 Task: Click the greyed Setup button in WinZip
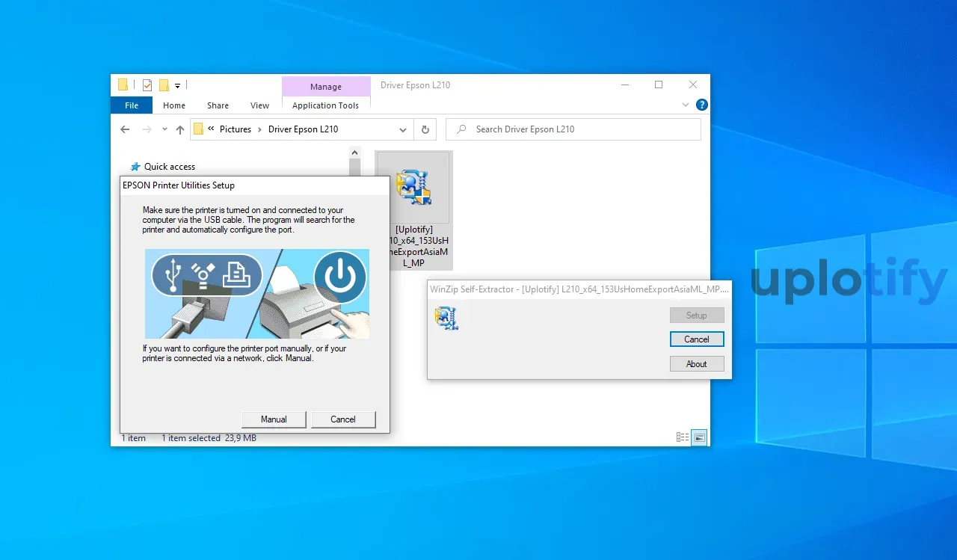pos(697,316)
